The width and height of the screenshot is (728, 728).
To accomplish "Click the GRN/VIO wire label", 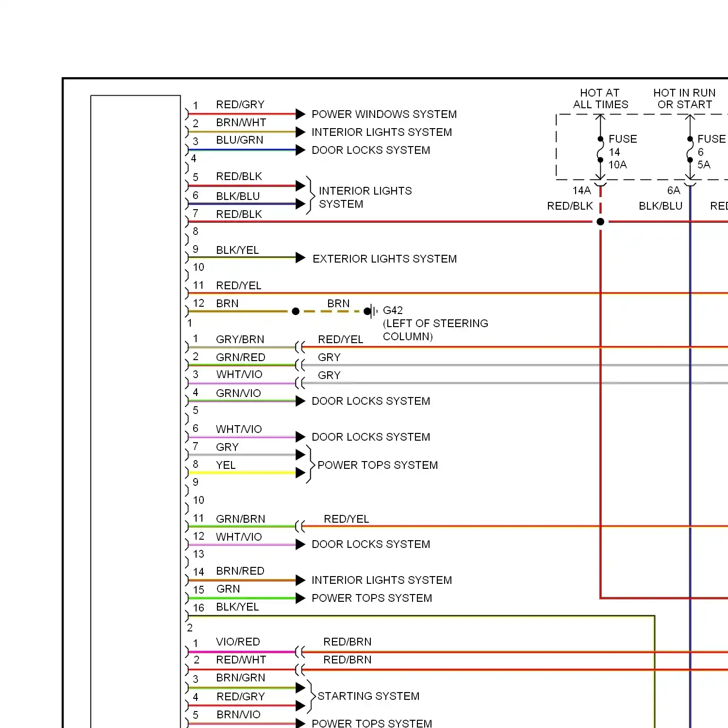I will pyautogui.click(x=238, y=393).
